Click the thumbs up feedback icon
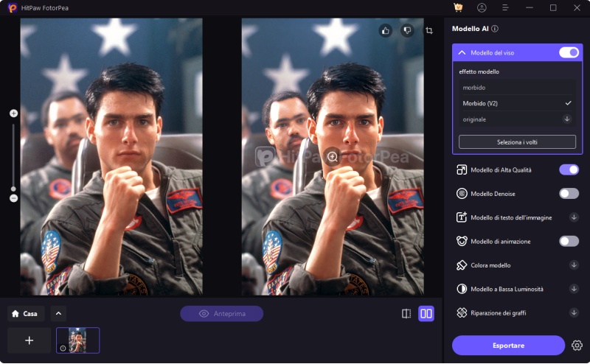 [385, 30]
